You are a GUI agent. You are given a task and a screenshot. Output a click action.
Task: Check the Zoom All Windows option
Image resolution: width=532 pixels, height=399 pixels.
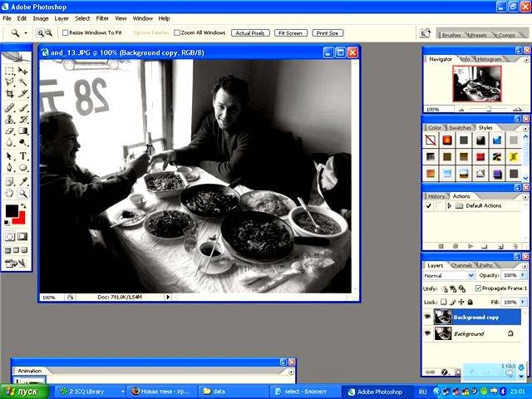(175, 32)
